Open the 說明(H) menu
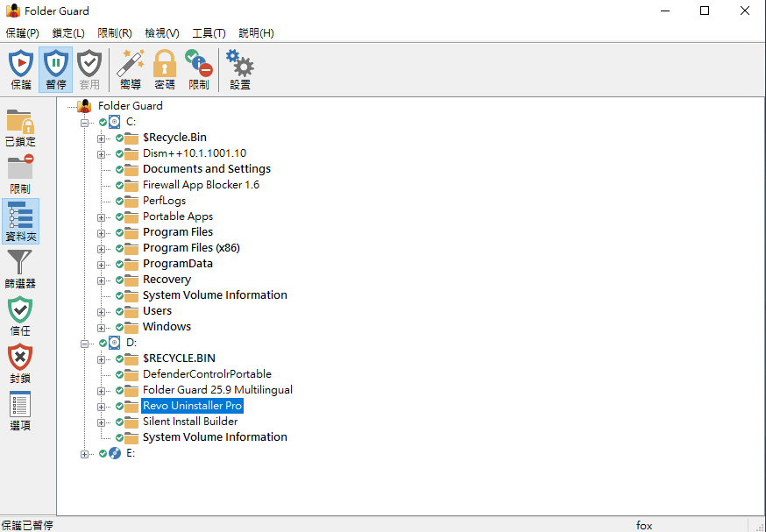Screen dimensions: 766x532 (x=257, y=33)
